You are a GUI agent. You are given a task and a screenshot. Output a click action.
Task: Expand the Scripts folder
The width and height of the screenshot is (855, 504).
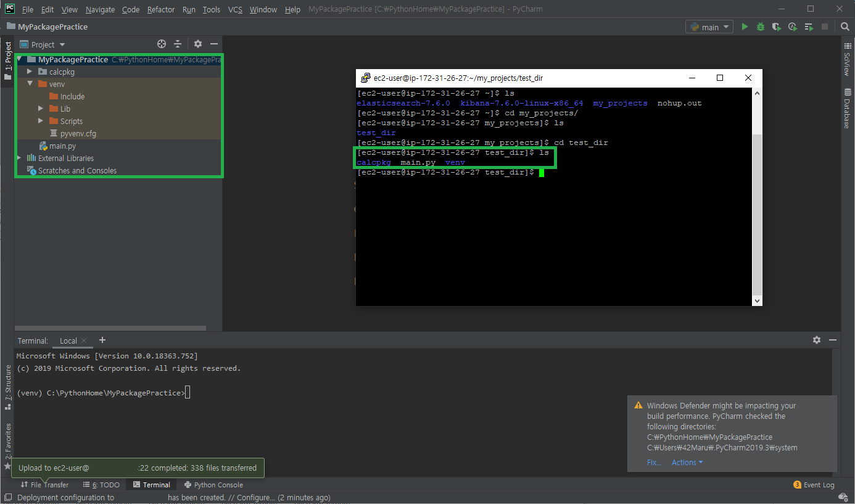41,121
